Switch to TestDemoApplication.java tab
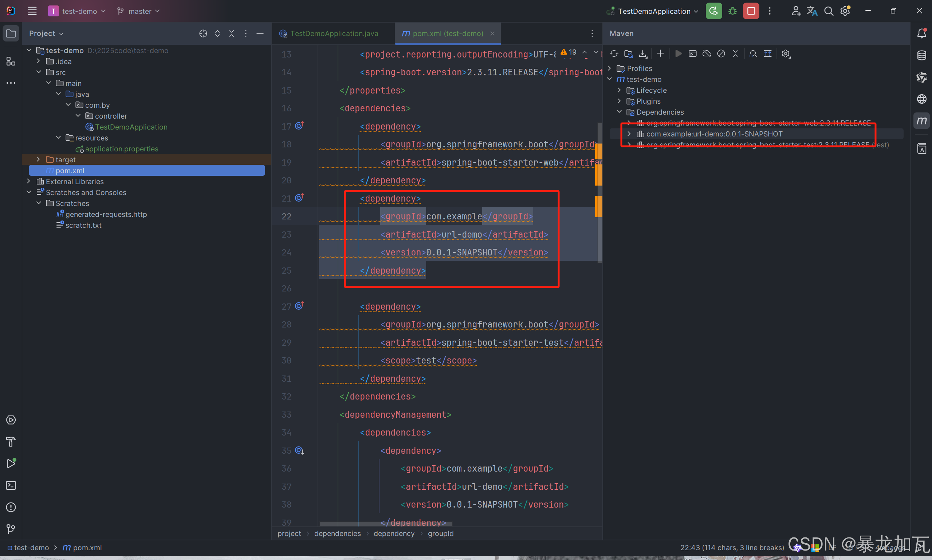Image resolution: width=932 pixels, height=560 pixels. pos(334,33)
